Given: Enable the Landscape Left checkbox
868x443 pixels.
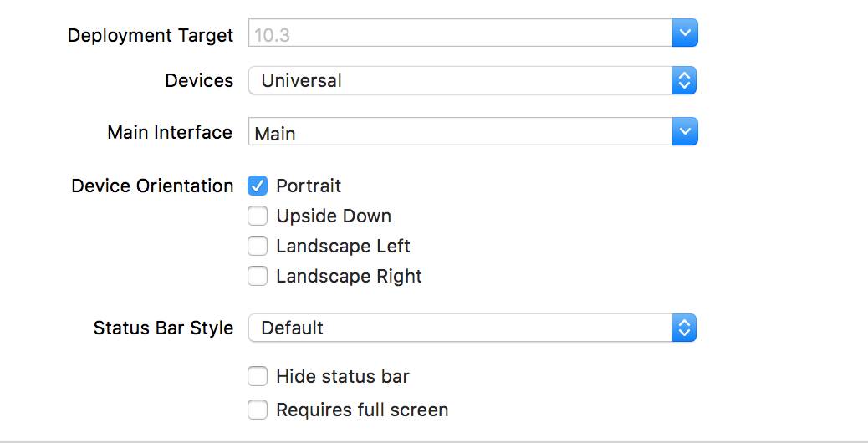Looking at the screenshot, I should coord(258,247).
